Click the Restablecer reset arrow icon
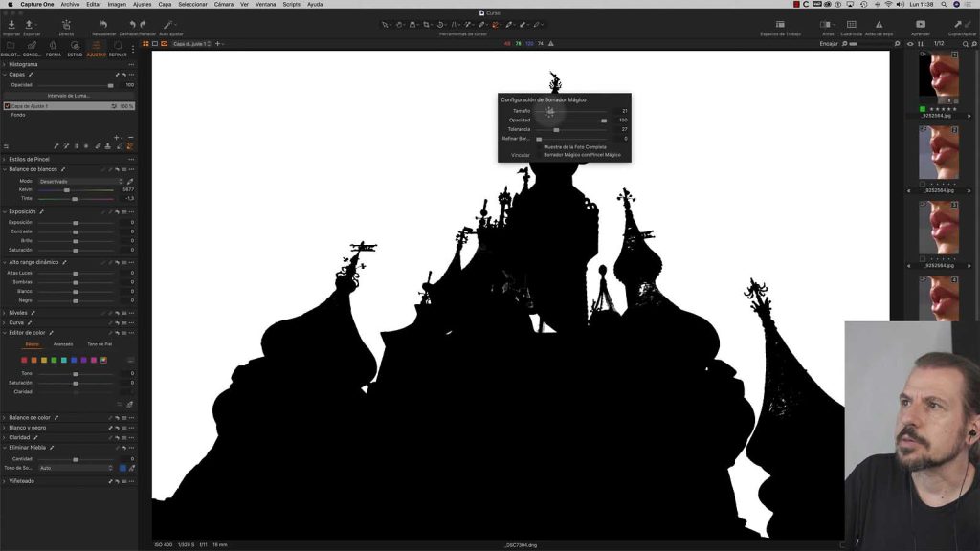Screen dimensions: 980x551 pos(103,24)
